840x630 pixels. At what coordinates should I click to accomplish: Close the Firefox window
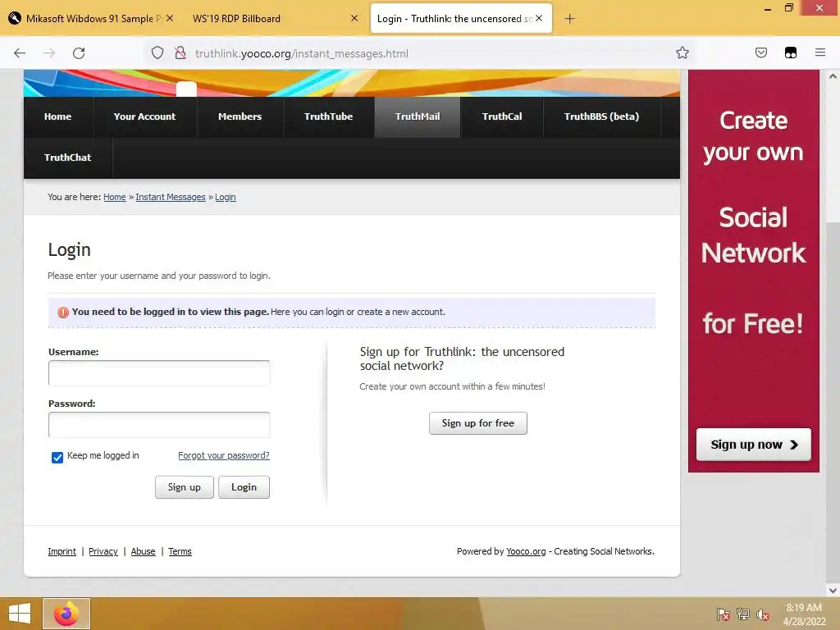coord(819,8)
